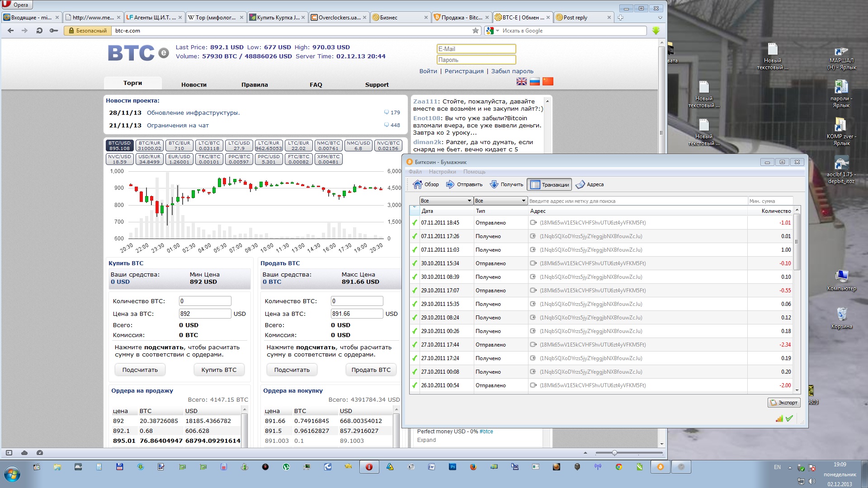Open comments bubble showing 179
The width and height of the screenshot is (868, 488).
tap(392, 113)
